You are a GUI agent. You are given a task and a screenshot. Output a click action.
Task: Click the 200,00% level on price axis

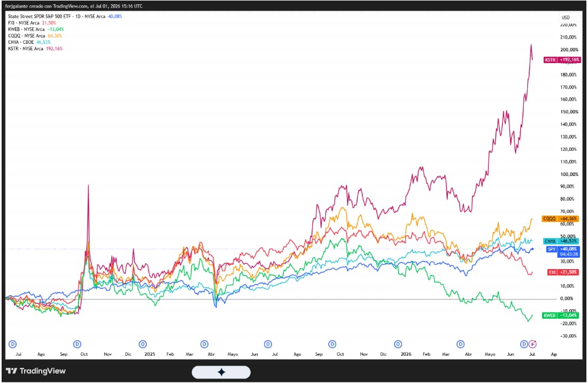(x=569, y=50)
